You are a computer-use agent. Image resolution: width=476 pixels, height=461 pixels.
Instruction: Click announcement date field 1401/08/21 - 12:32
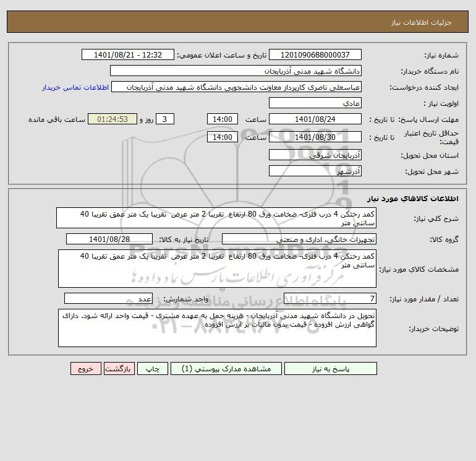128,54
